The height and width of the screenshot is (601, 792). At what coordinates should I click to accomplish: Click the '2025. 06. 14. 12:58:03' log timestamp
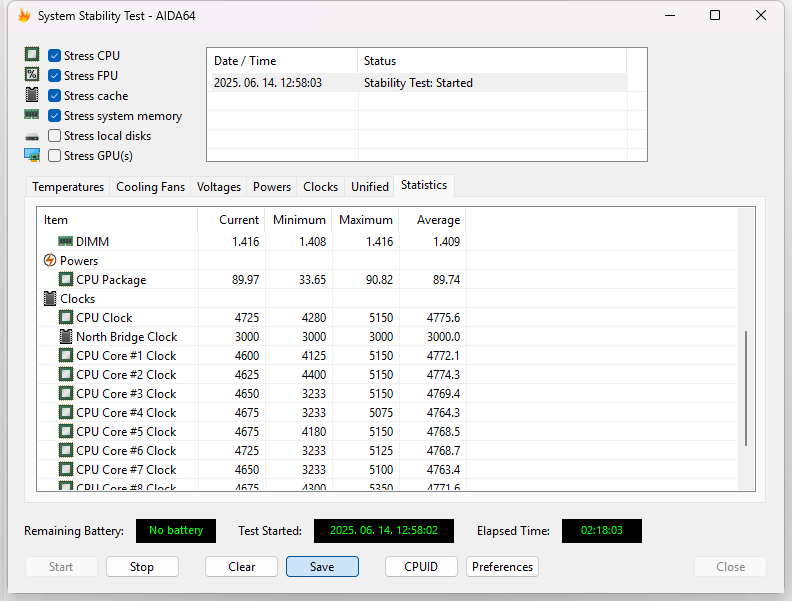click(268, 83)
